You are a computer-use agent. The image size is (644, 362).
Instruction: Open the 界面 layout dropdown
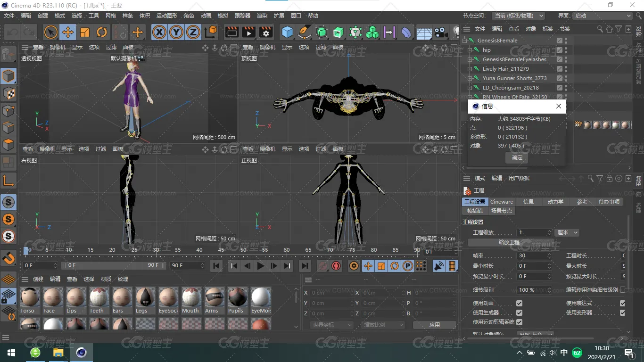[x=603, y=16]
